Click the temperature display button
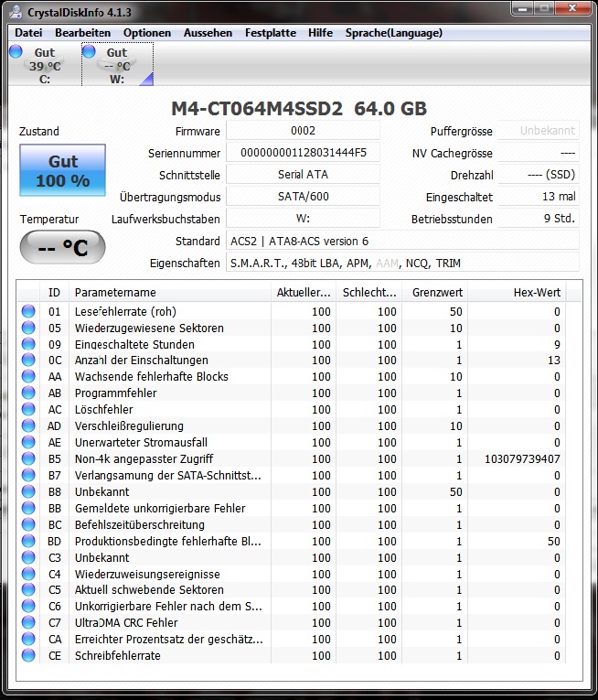 coord(62,247)
